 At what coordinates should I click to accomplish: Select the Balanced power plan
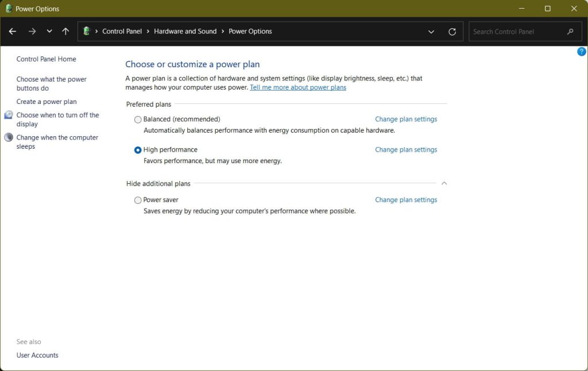tap(138, 119)
